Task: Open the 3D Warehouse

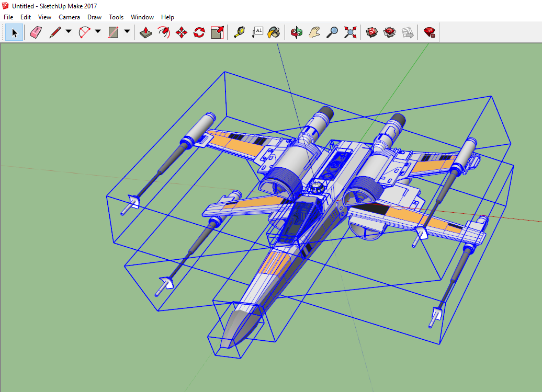Action: 372,32
